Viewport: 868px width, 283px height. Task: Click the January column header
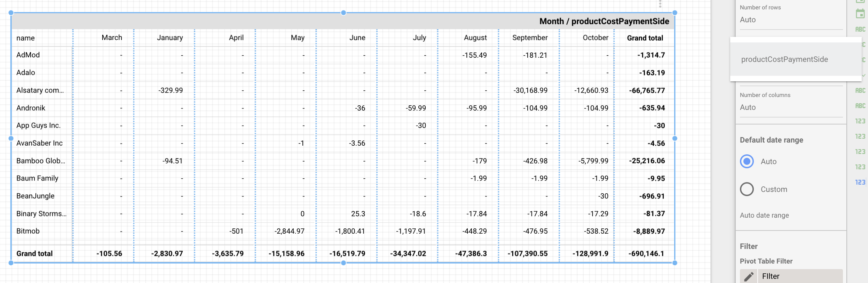click(170, 38)
